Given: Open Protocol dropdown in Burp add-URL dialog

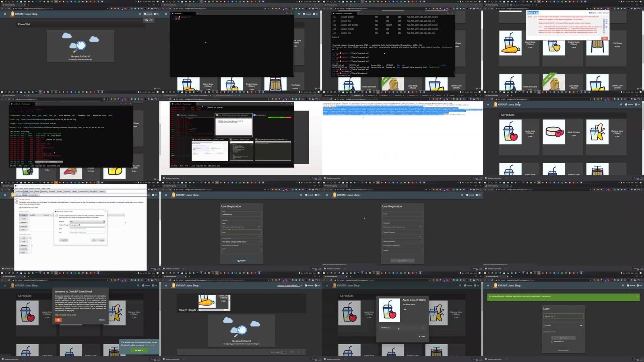Looking at the screenshot, I should click(87, 221).
